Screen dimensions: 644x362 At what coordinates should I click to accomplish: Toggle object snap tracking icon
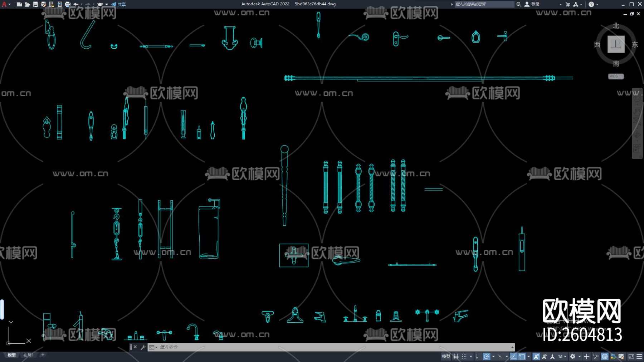(513, 356)
